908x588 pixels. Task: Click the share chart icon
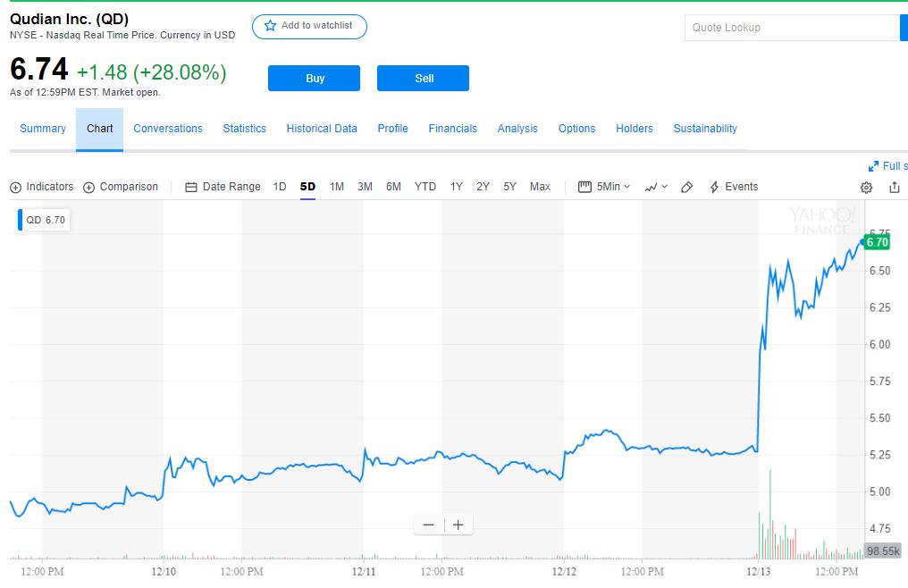tap(894, 187)
